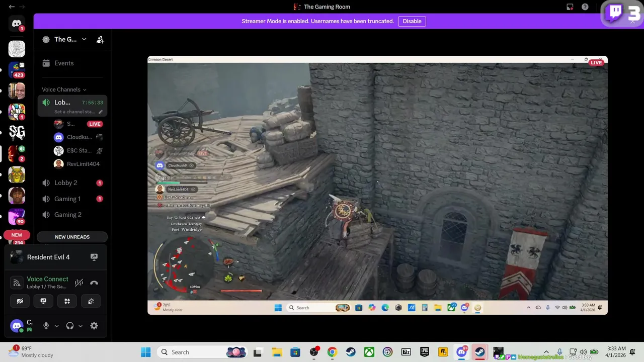This screenshot has height=362, width=644.
Task: Switch to Discord taskbar icon
Action: (461, 352)
